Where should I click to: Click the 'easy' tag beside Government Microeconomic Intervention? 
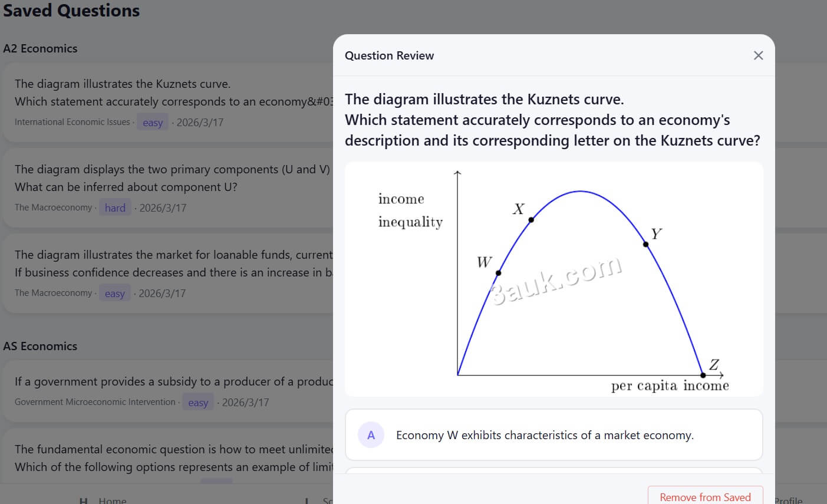(x=198, y=403)
